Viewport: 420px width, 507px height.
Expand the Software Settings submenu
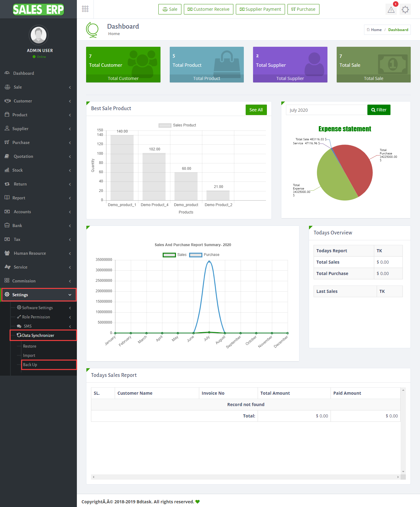(x=37, y=308)
